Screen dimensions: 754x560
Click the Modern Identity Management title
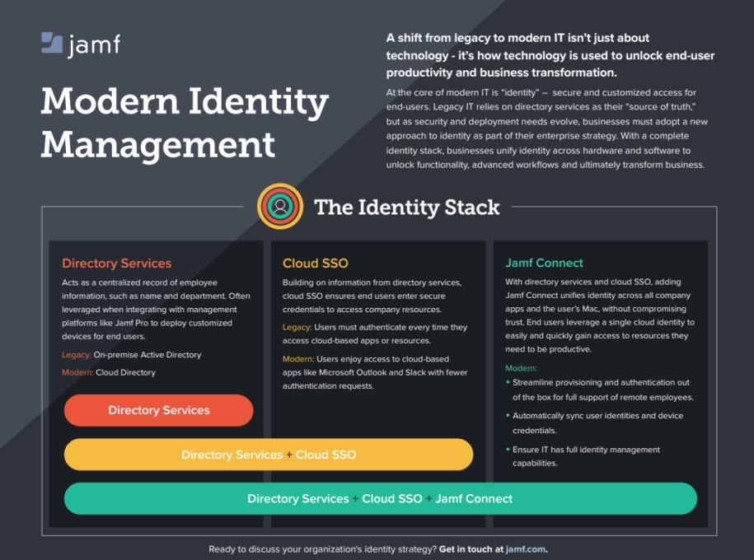(185, 124)
